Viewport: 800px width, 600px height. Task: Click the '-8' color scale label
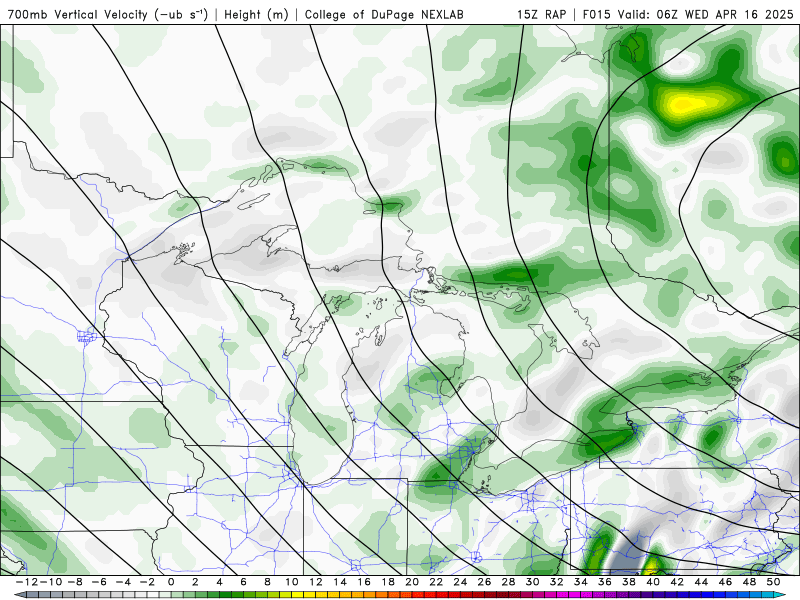(75, 582)
